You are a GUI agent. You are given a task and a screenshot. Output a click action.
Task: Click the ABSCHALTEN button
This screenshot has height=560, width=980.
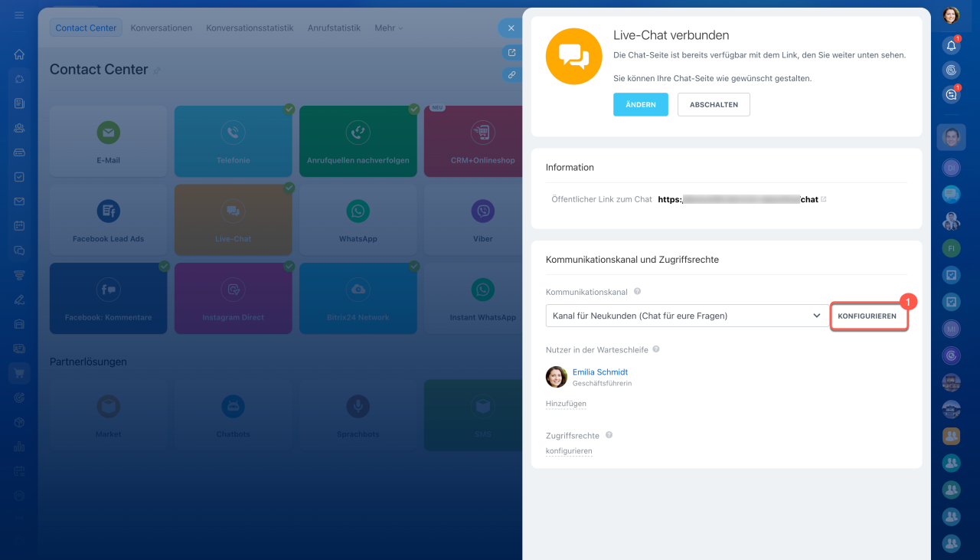point(714,105)
